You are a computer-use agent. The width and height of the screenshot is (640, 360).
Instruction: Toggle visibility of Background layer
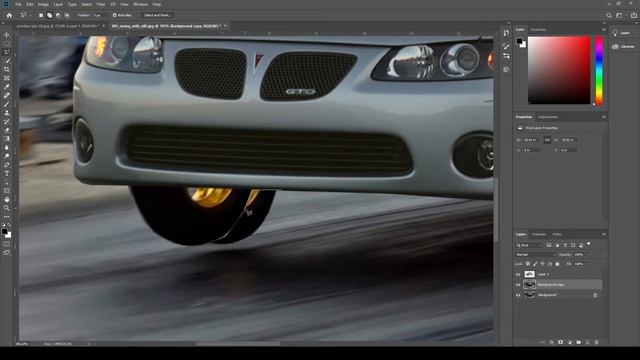pyautogui.click(x=518, y=295)
